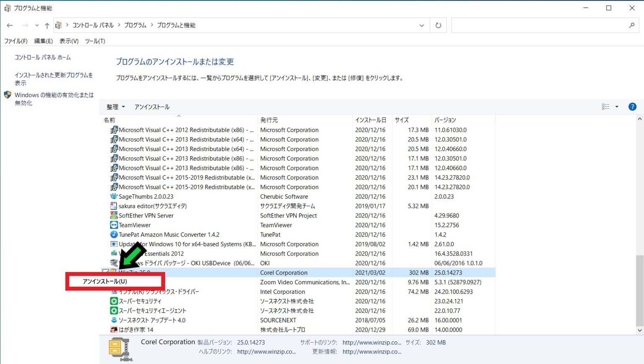644x364 pixels.
Task: Open Help using the blue question mark icon
Action: click(x=632, y=106)
